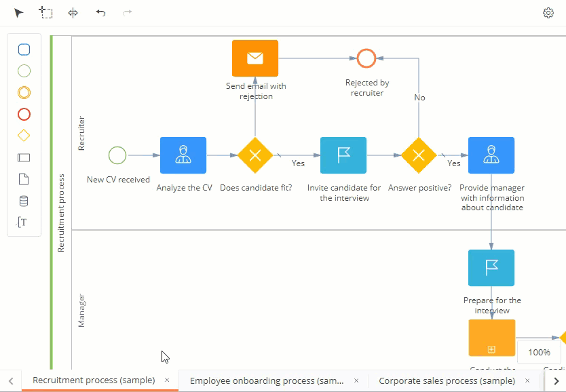Select the Recruitment process pool label
This screenshot has height=392, width=566.
click(61, 213)
